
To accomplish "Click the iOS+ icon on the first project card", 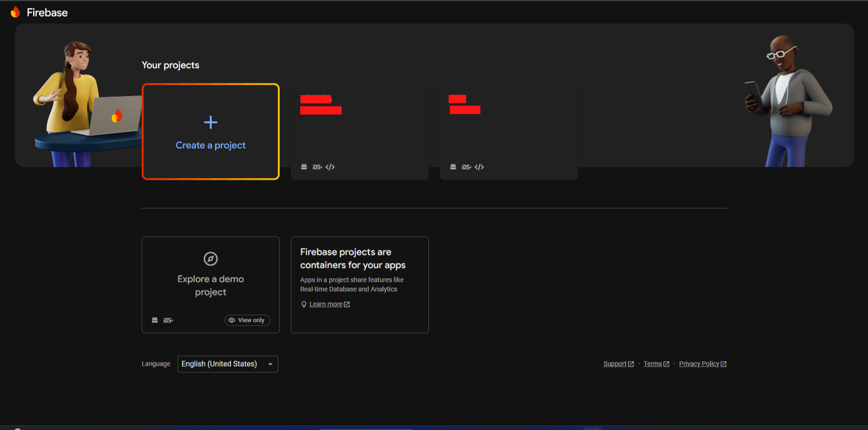I will coord(317,167).
